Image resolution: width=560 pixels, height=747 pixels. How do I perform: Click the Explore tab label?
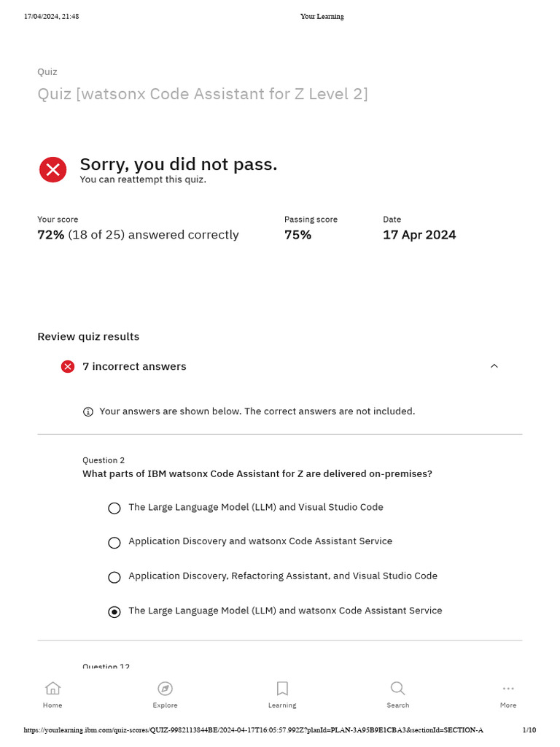tap(165, 705)
